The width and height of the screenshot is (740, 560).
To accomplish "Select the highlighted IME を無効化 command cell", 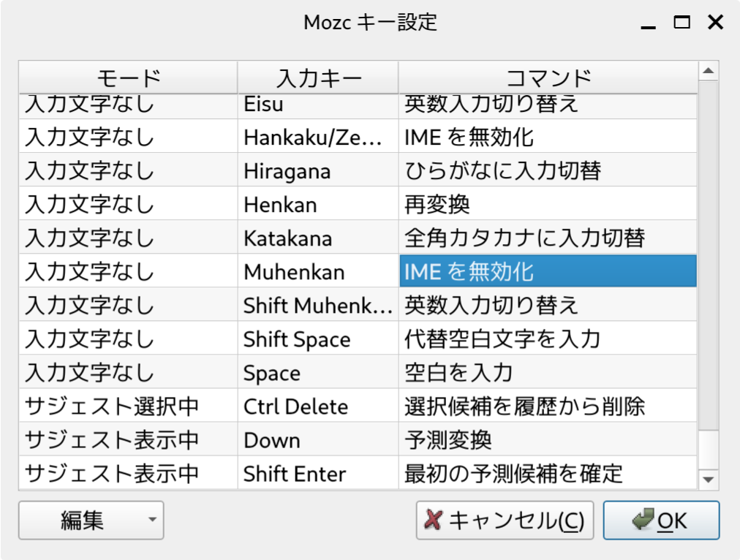I will pyautogui.click(x=547, y=272).
